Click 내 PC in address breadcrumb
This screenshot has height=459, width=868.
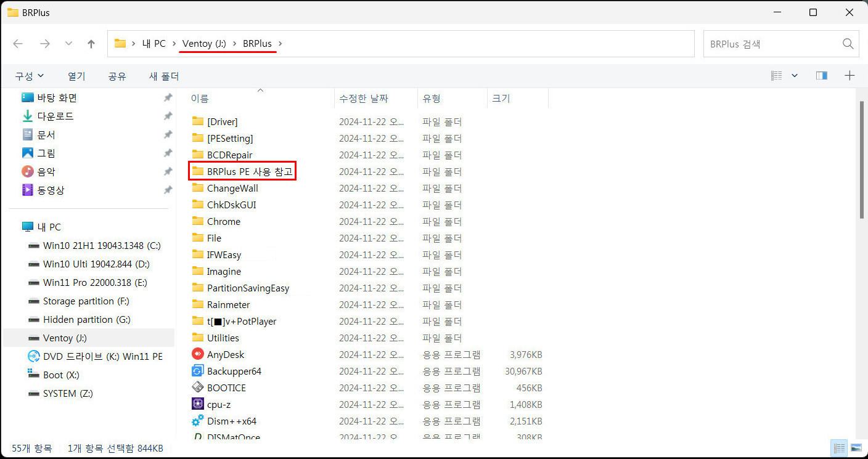154,44
